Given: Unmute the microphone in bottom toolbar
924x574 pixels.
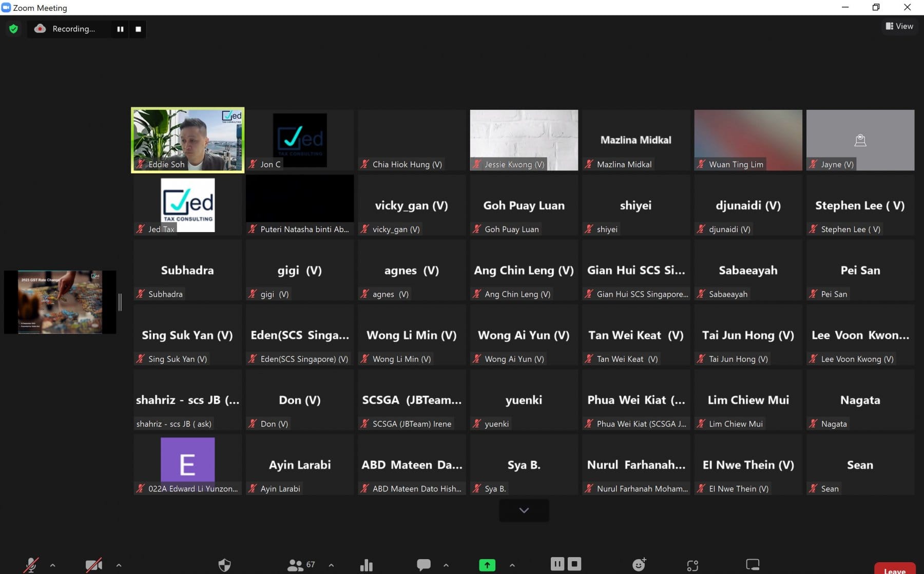Looking at the screenshot, I should [31, 565].
